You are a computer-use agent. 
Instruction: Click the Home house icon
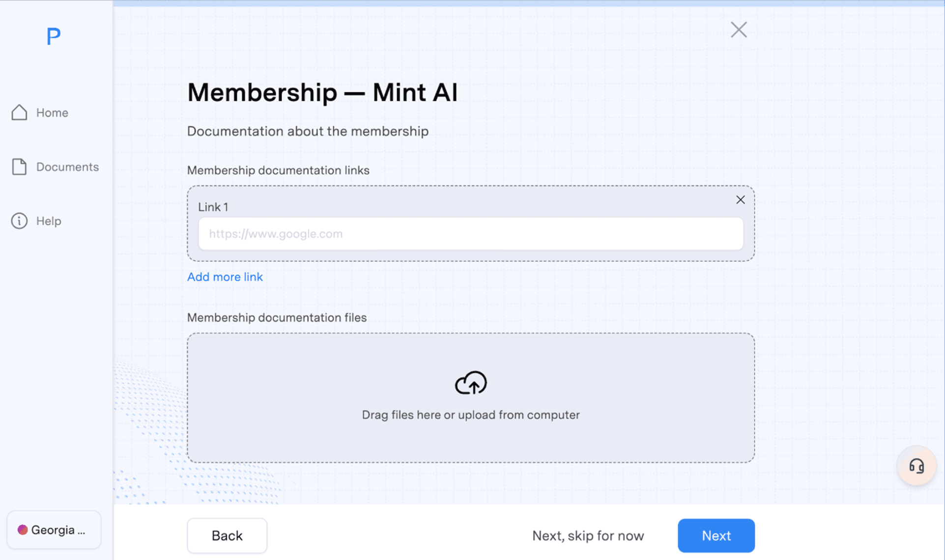click(x=19, y=112)
